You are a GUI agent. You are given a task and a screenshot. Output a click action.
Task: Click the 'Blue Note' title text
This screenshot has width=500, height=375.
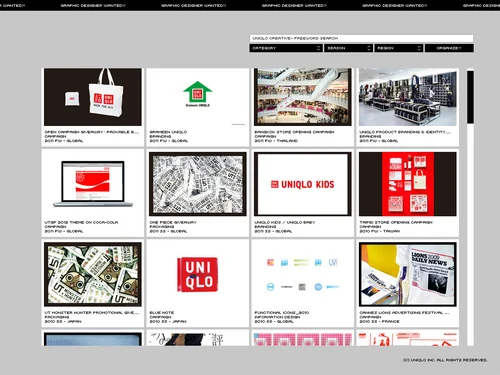coord(162,313)
